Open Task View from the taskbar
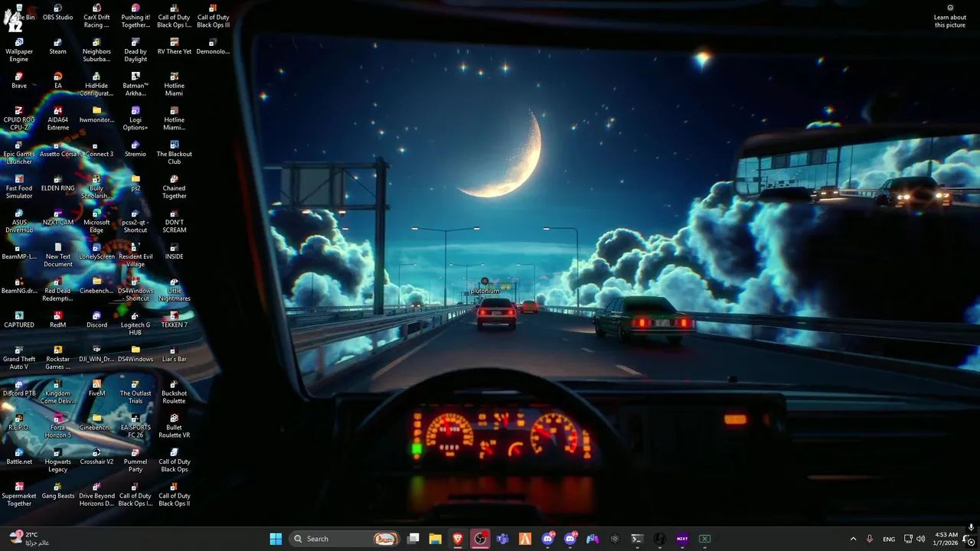Viewport: 980px width, 551px height. click(413, 539)
